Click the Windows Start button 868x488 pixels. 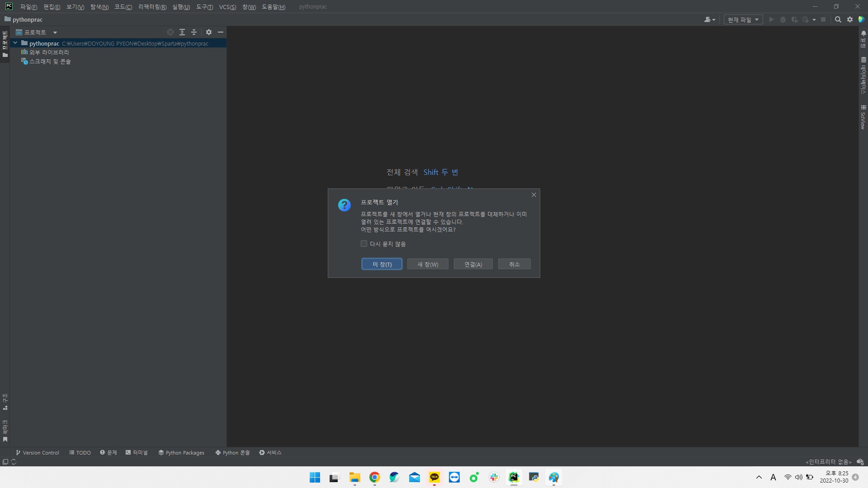[315, 477]
